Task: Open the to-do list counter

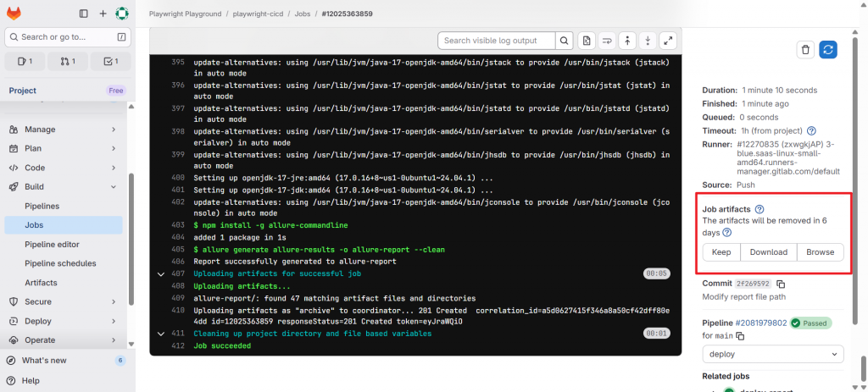Action: pyautogui.click(x=111, y=61)
